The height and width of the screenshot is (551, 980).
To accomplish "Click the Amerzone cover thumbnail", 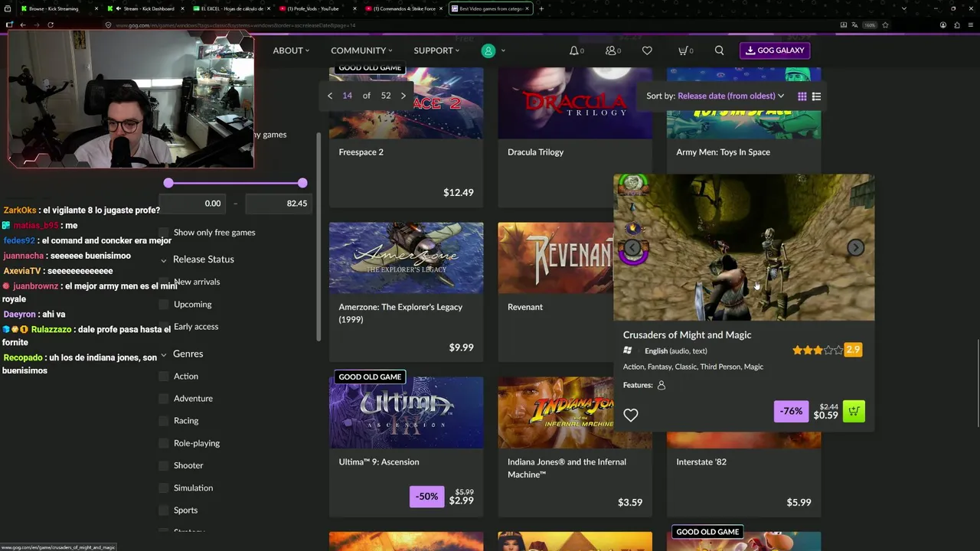I will tap(406, 258).
